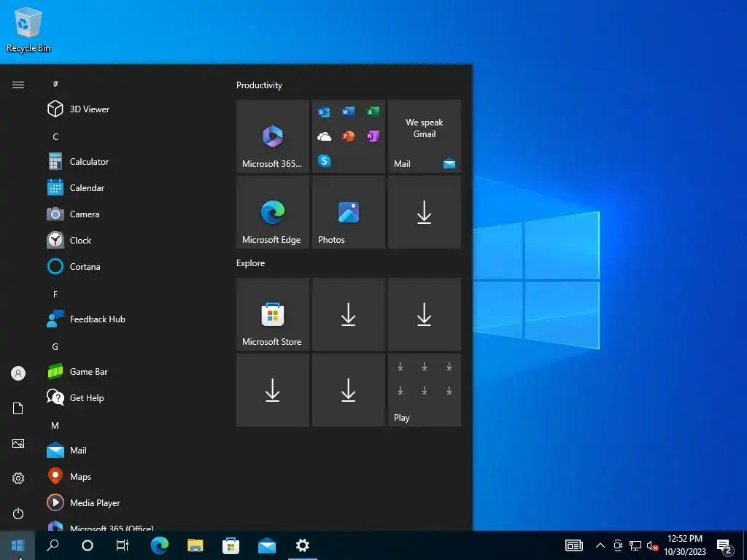Open network status tray icon
Screen dimensions: 747x560
point(635,545)
